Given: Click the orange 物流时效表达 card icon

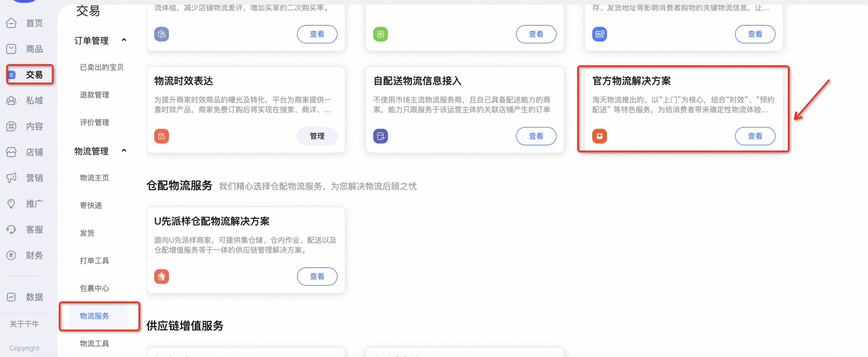Looking at the screenshot, I should [162, 136].
